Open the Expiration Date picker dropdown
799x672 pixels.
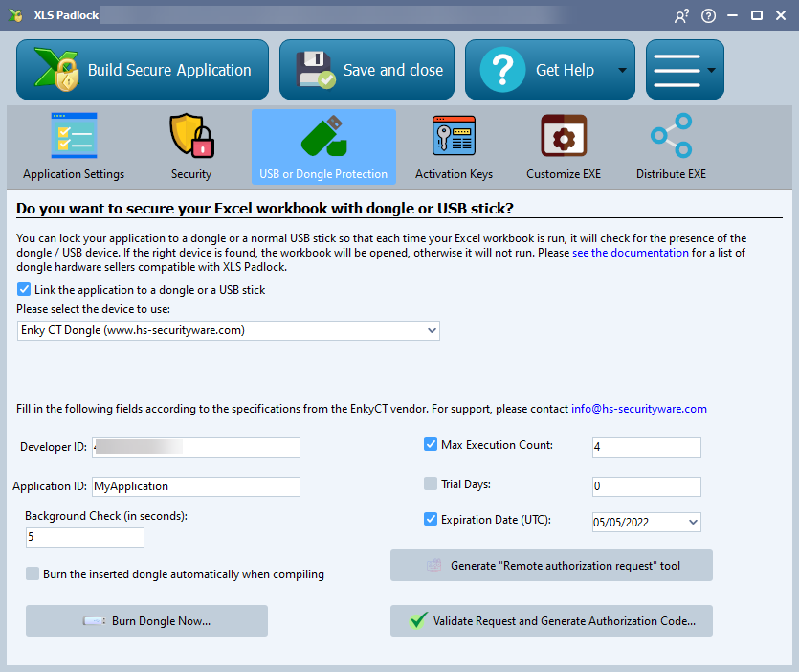pyautogui.click(x=692, y=523)
